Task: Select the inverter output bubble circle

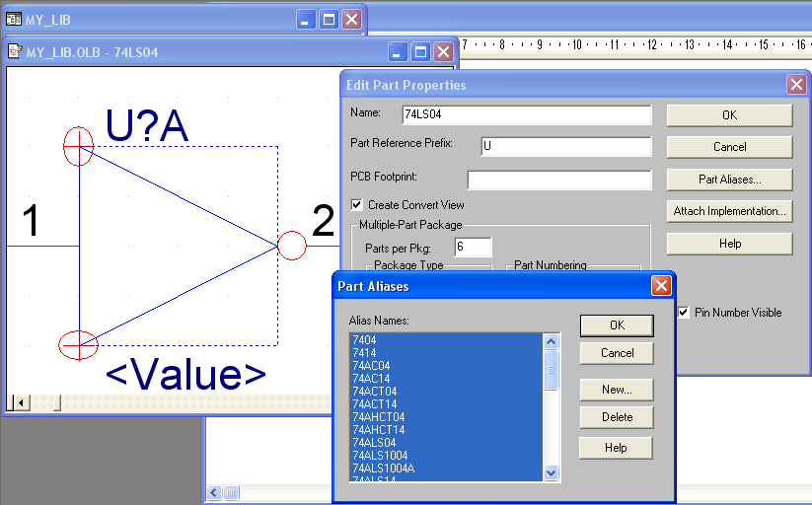Action: tap(292, 246)
